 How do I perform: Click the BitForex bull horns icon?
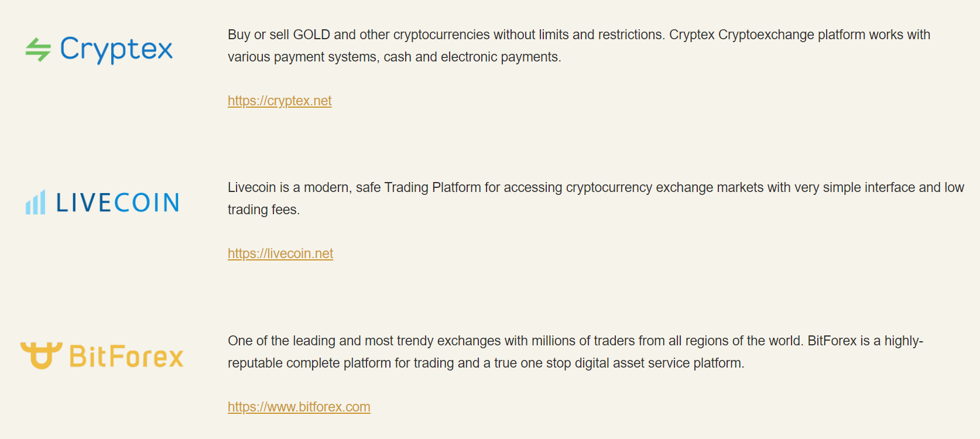coord(41,355)
